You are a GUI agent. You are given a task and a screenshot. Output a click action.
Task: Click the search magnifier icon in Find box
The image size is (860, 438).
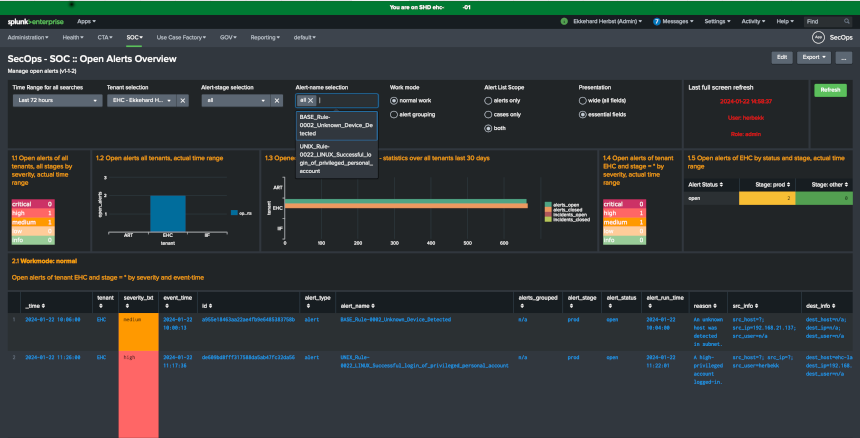click(848, 20)
